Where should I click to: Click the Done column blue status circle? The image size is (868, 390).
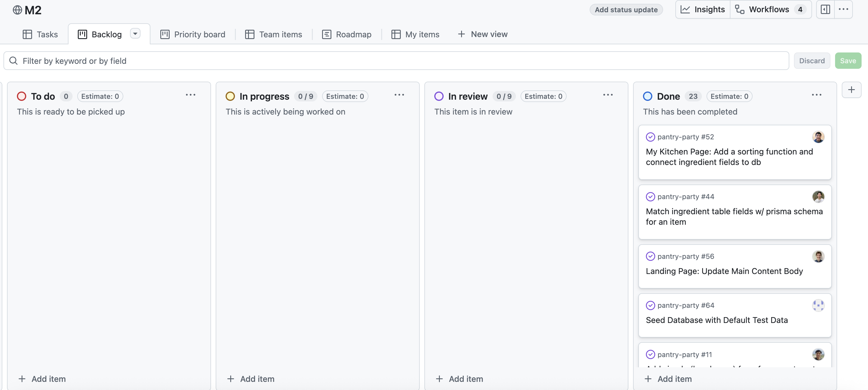click(x=647, y=96)
